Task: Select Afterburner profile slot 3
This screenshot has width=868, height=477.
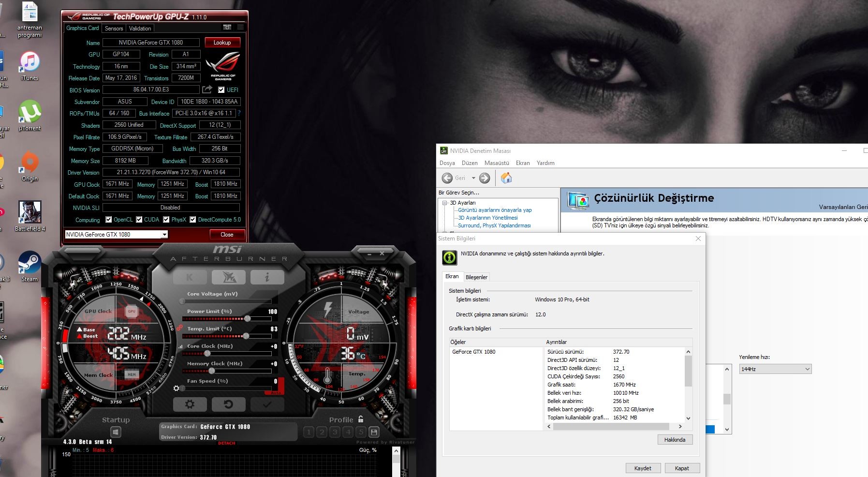Action: point(335,432)
